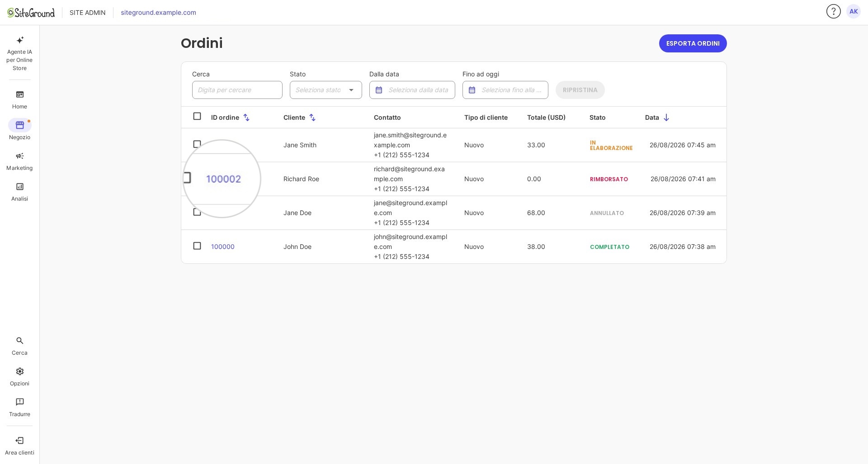Open the SiteGround logo home link

click(31, 13)
